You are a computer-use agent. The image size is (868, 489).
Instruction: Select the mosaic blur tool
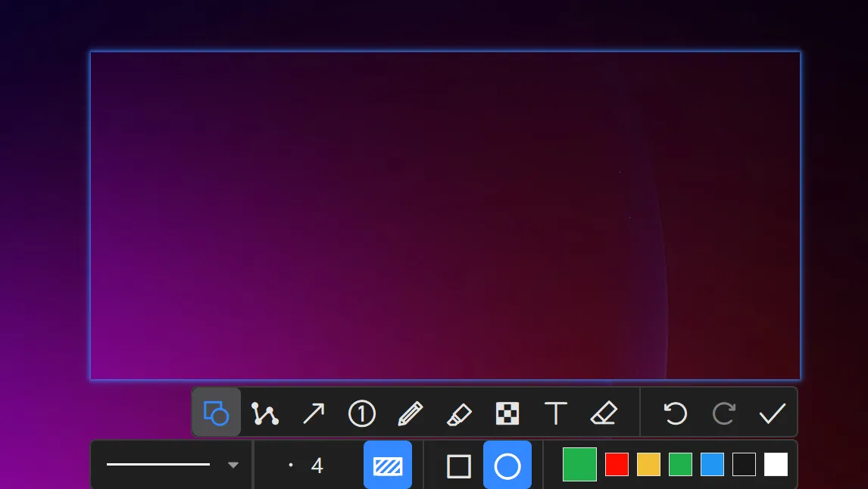coord(507,413)
